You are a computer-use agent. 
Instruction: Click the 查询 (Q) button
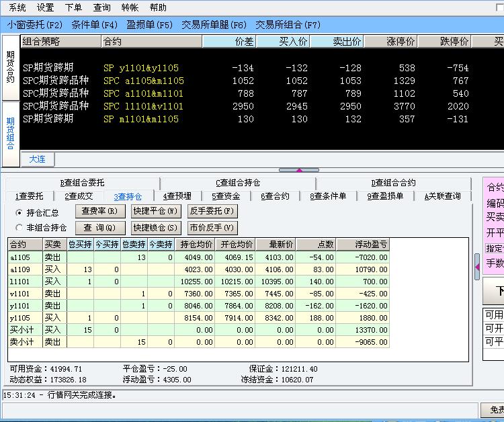[x=99, y=228]
